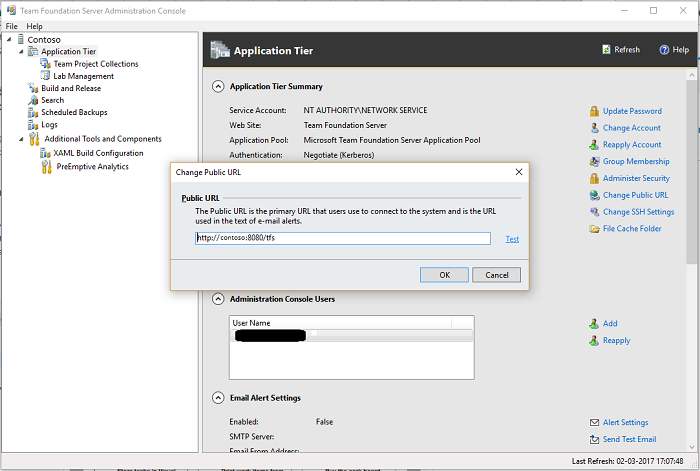Click the Application Tier tree node icon

pos(33,51)
